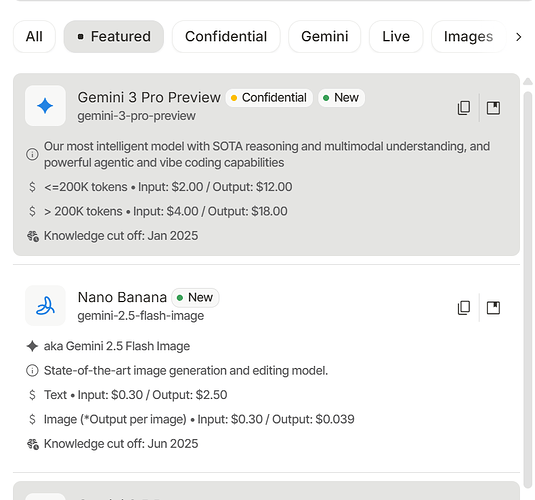Image resolution: width=535 pixels, height=500 pixels.
Task: Open Gemini 3 Pro Preview docs icon
Action: point(493,108)
